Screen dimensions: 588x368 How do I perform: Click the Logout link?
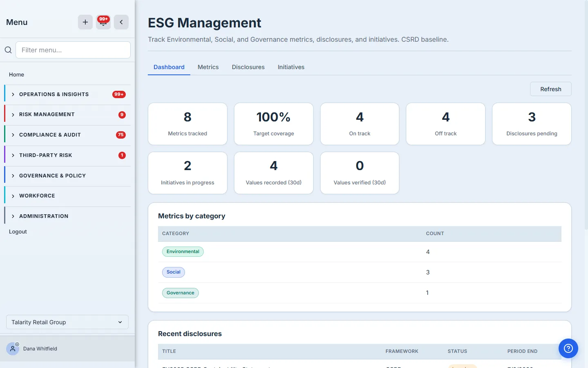18,231
